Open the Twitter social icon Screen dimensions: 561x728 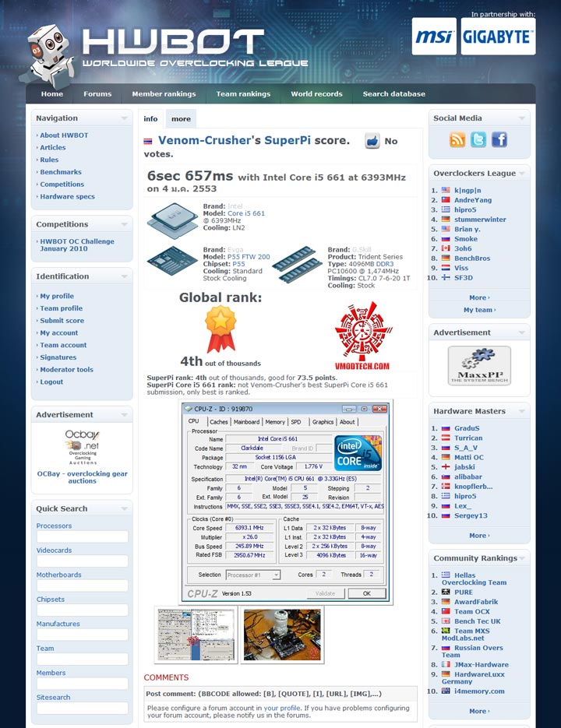coord(478,139)
